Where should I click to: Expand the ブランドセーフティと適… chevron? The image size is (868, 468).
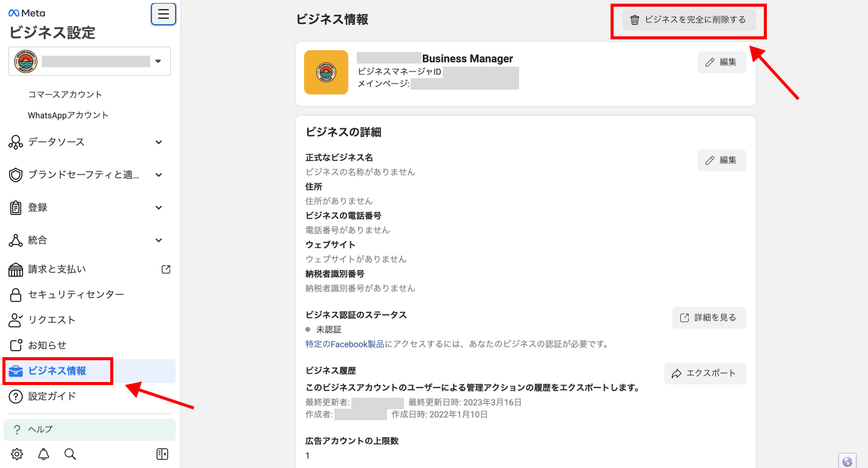pyautogui.click(x=159, y=175)
